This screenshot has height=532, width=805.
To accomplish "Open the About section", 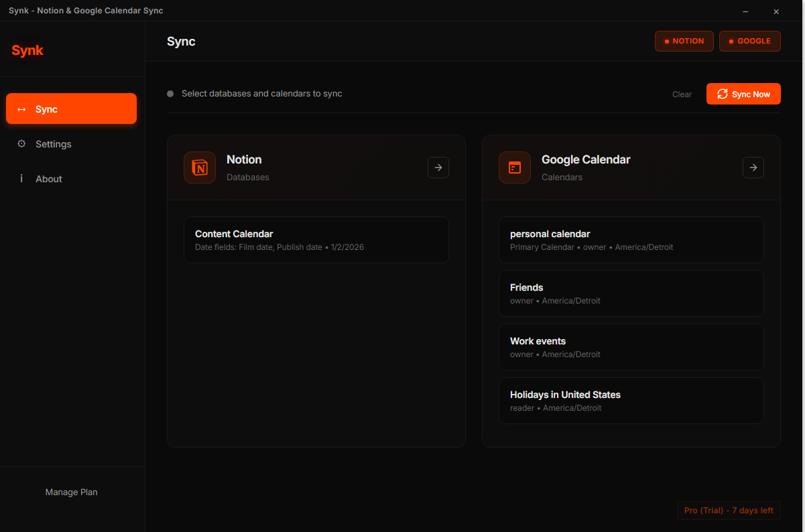I will click(x=48, y=178).
